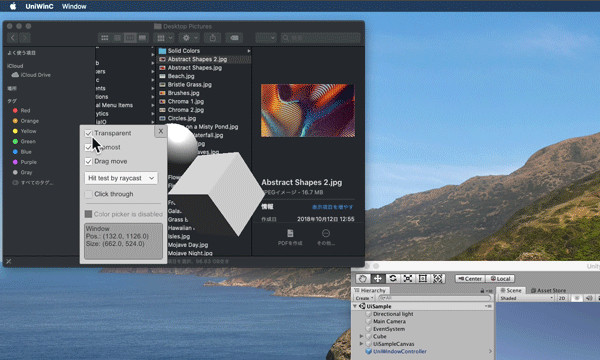Open the Hit test by raycast dropdown

(121, 178)
